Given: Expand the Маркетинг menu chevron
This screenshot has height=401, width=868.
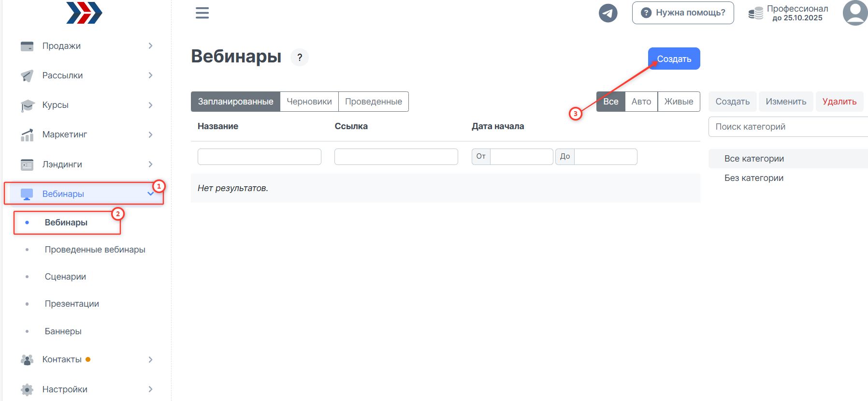Looking at the screenshot, I should 150,135.
